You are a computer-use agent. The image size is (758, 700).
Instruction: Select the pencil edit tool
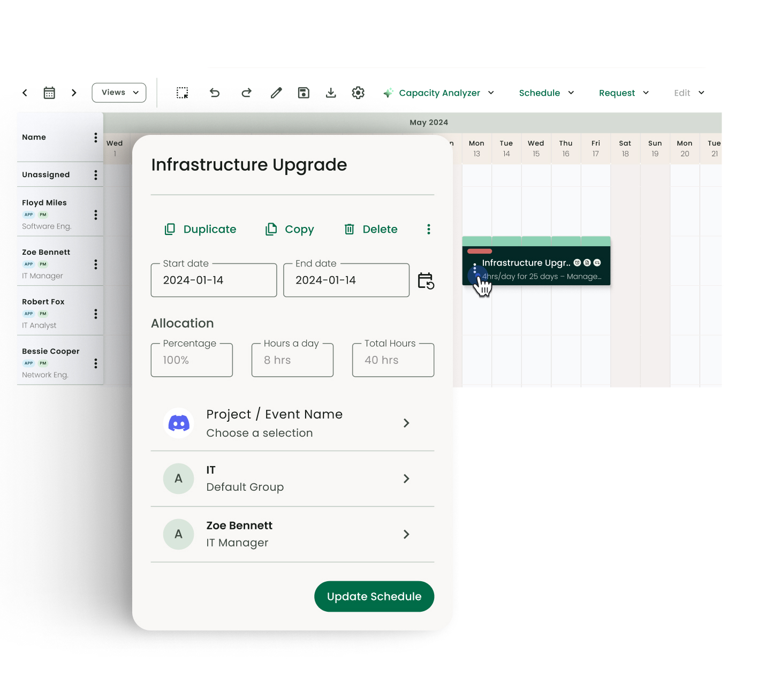[276, 93]
